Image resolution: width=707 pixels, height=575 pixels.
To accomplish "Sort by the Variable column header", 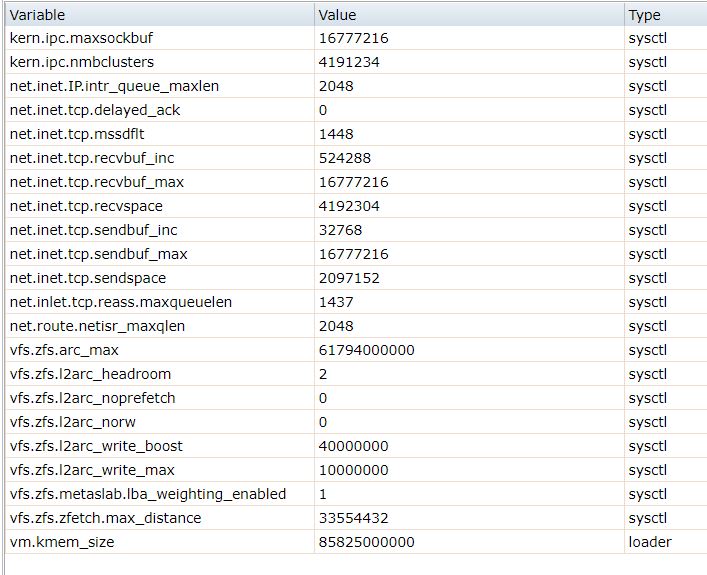I will (x=160, y=15).
